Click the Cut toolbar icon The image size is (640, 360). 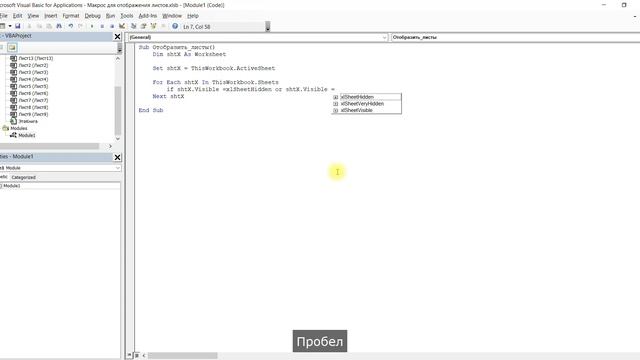(29, 26)
